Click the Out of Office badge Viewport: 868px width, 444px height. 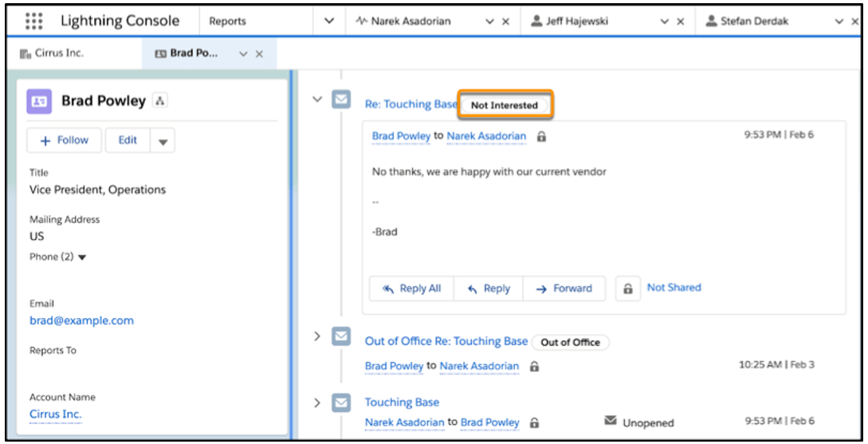pos(570,343)
